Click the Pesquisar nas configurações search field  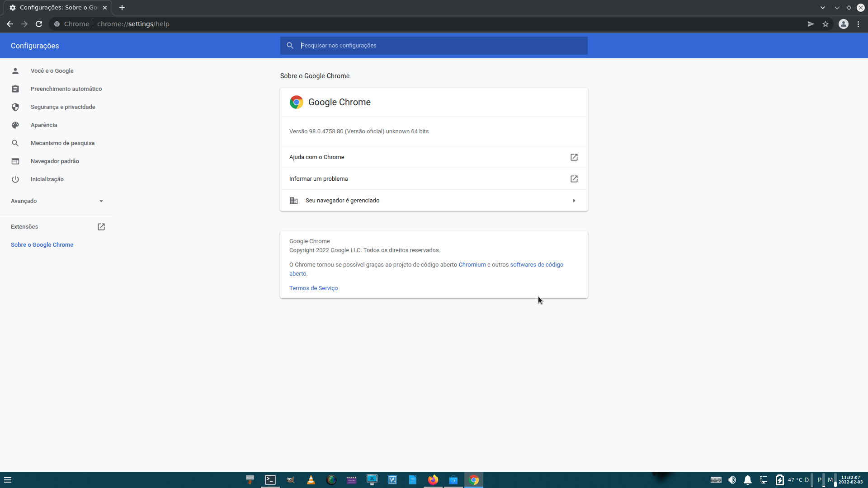[x=434, y=46]
